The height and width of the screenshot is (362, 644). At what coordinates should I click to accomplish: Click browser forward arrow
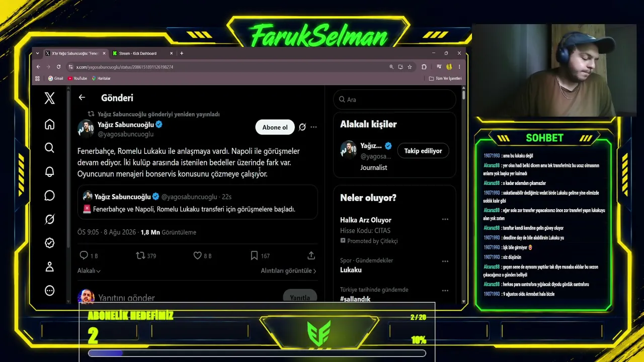coord(48,67)
